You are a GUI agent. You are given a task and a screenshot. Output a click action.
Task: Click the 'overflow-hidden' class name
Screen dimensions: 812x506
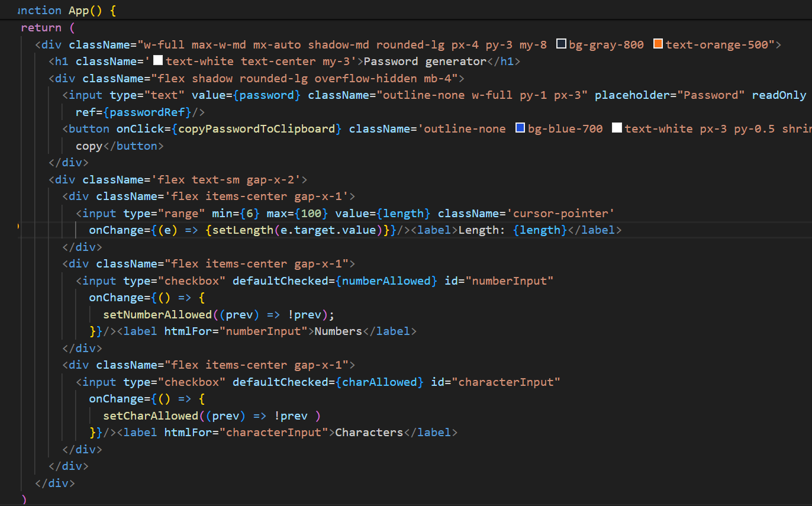(366, 78)
